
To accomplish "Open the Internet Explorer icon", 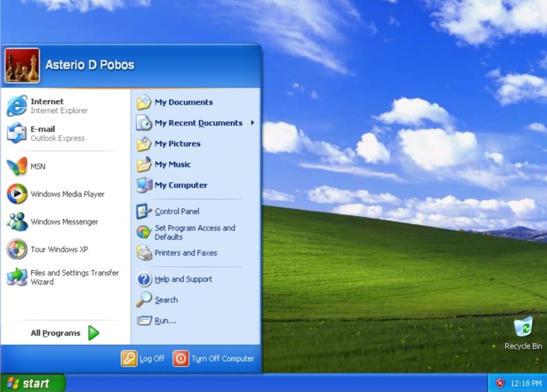I will click(17, 106).
